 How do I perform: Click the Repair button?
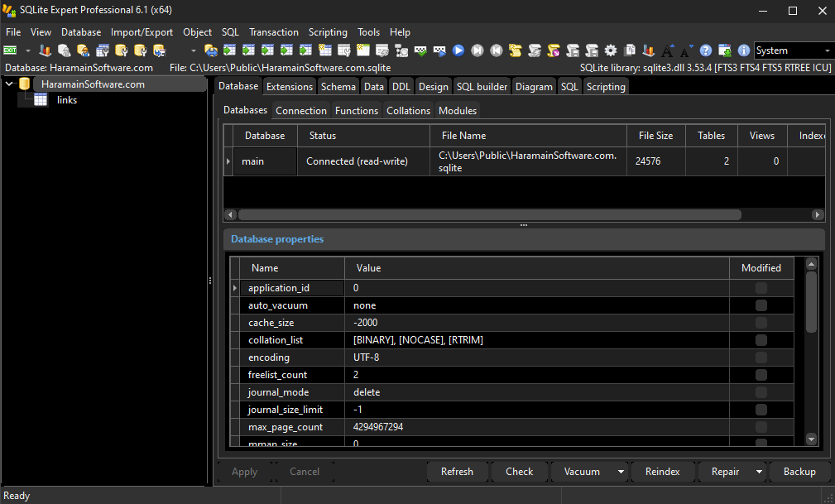click(725, 472)
